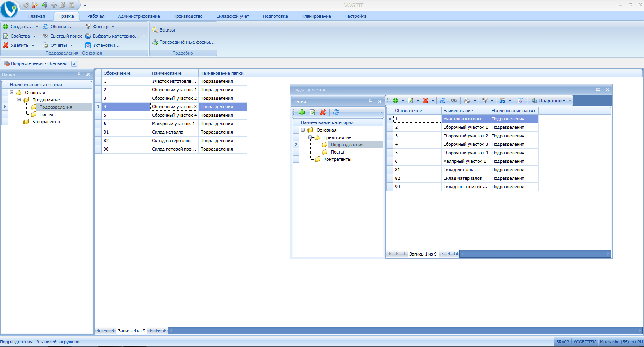
Task: Sort main table by Наименование папки column header
Action: [x=223, y=73]
